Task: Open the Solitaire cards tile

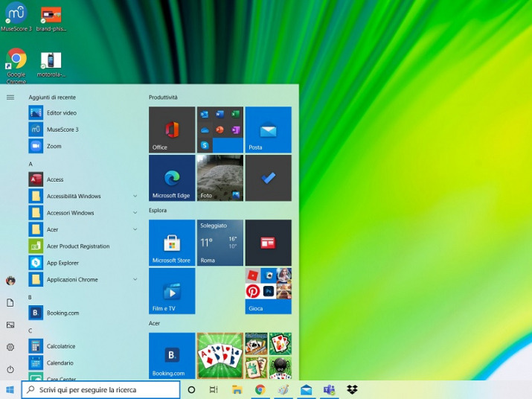Action: pyautogui.click(x=219, y=356)
